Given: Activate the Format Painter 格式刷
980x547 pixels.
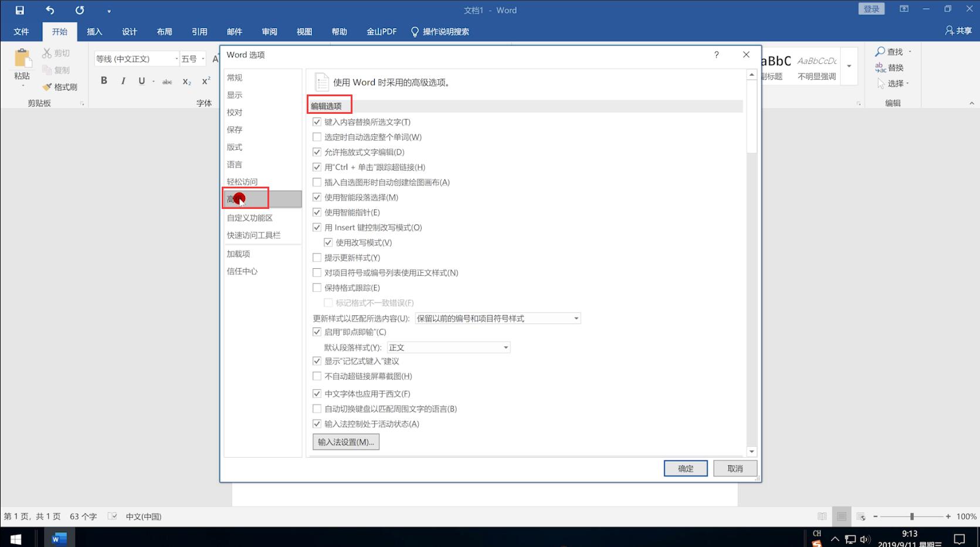Looking at the screenshot, I should (x=60, y=87).
